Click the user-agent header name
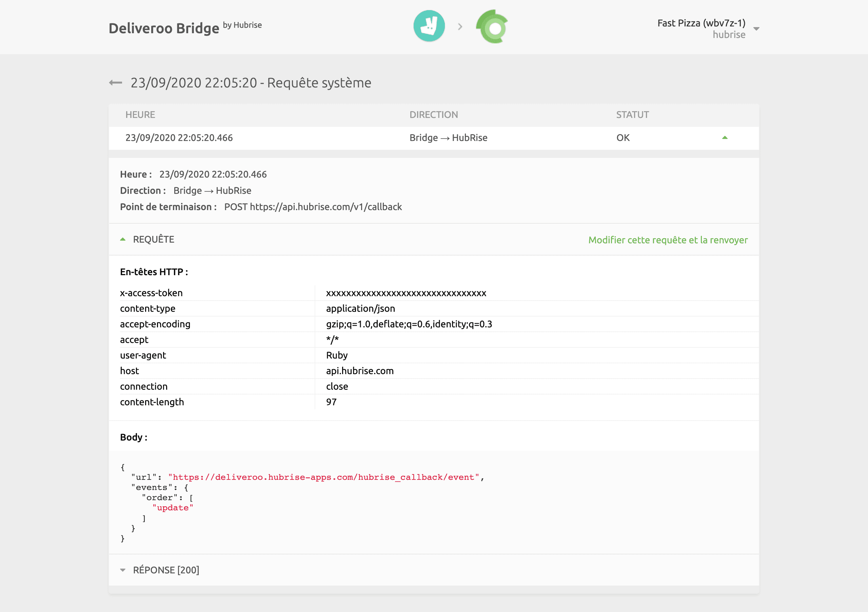 point(143,355)
